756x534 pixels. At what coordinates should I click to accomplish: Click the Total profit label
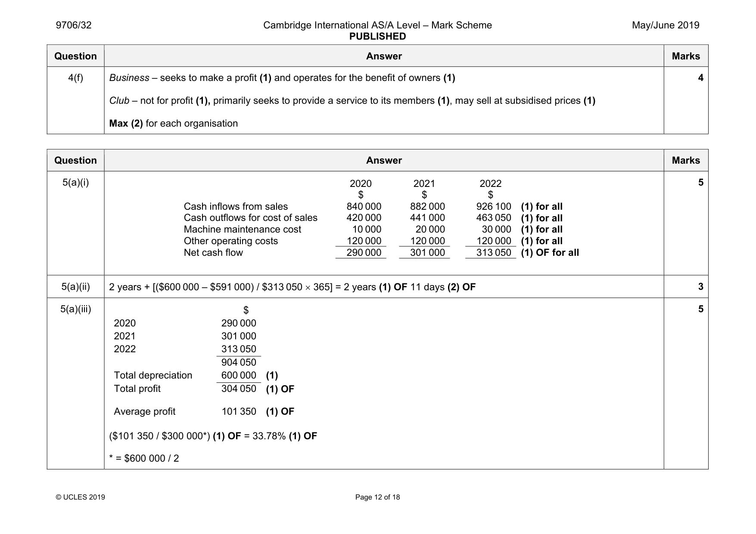pyautogui.click(x=137, y=388)
